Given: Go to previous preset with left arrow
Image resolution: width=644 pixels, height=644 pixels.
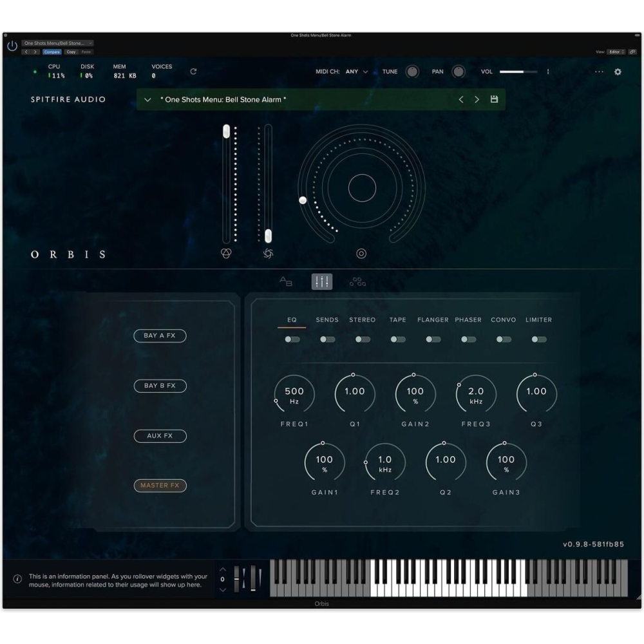Looking at the screenshot, I should point(461,100).
